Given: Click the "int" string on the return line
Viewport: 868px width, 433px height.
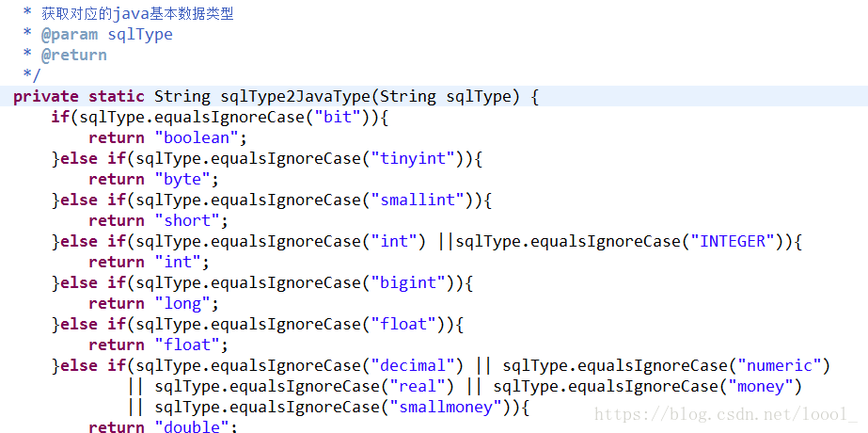Looking at the screenshot, I should click(x=179, y=262).
